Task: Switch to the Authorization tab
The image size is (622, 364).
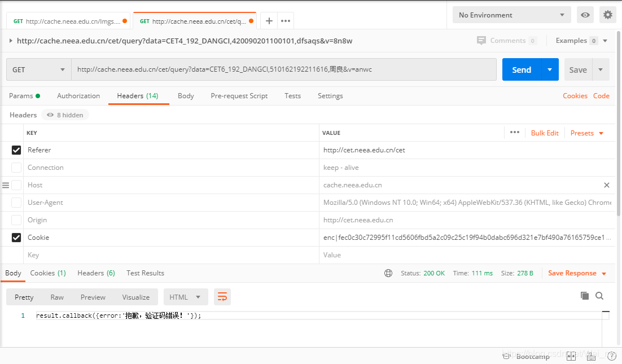Action: point(78,96)
